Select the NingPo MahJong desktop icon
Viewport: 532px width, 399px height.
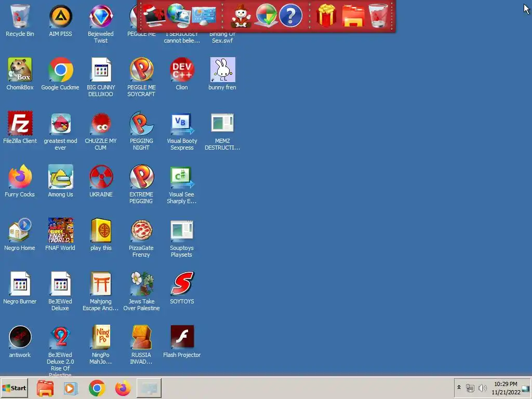tap(101, 345)
